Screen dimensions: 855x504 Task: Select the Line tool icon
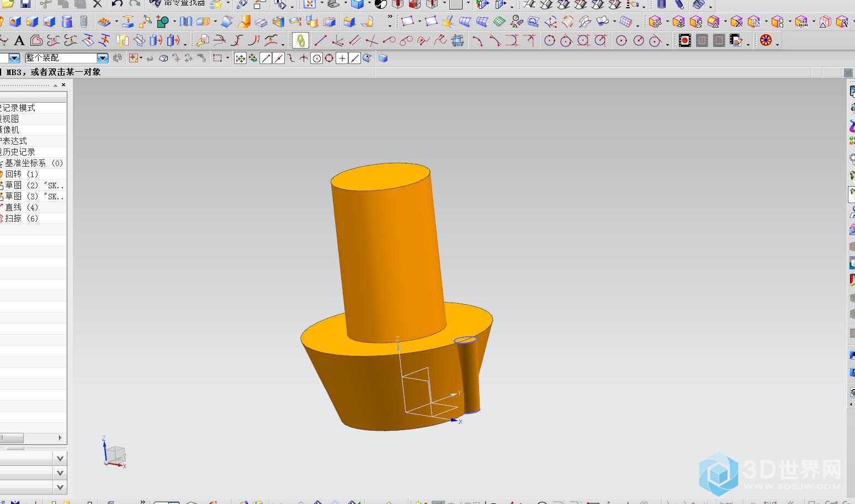click(320, 40)
